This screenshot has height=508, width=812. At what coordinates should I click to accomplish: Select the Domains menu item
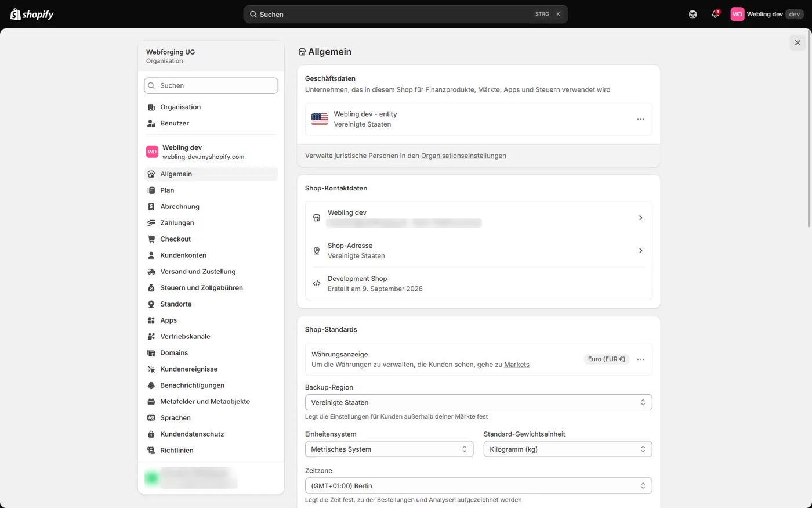pyautogui.click(x=211, y=353)
